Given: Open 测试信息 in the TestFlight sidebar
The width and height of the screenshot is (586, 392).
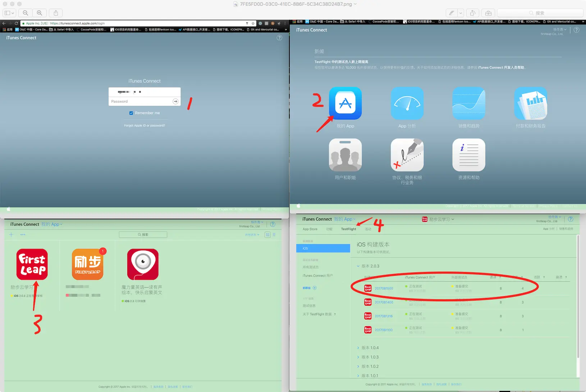Looking at the screenshot, I should point(309,306).
